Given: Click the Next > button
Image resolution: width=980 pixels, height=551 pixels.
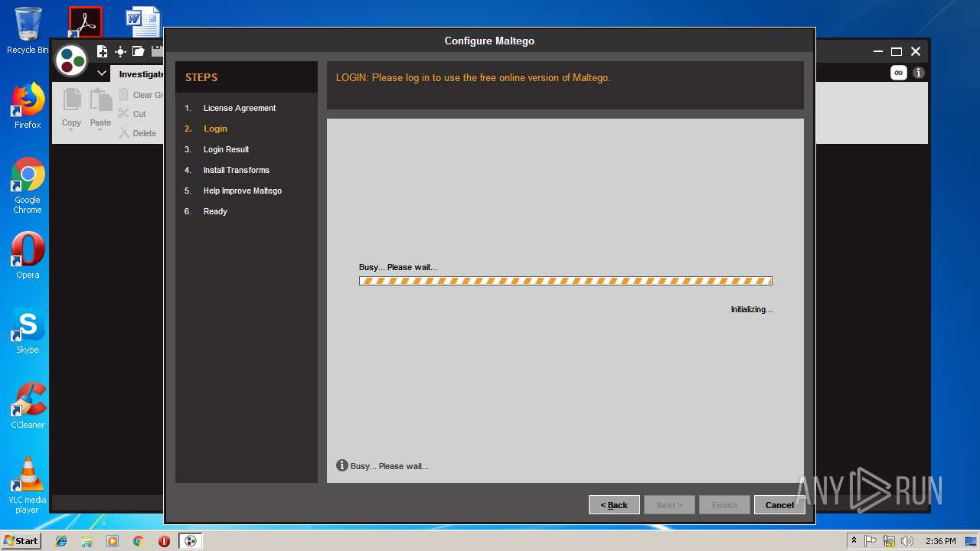Looking at the screenshot, I should click(x=669, y=505).
